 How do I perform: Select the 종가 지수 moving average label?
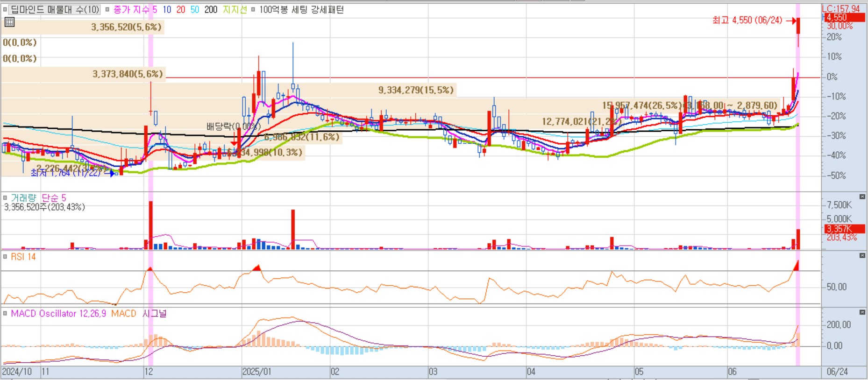coord(131,9)
